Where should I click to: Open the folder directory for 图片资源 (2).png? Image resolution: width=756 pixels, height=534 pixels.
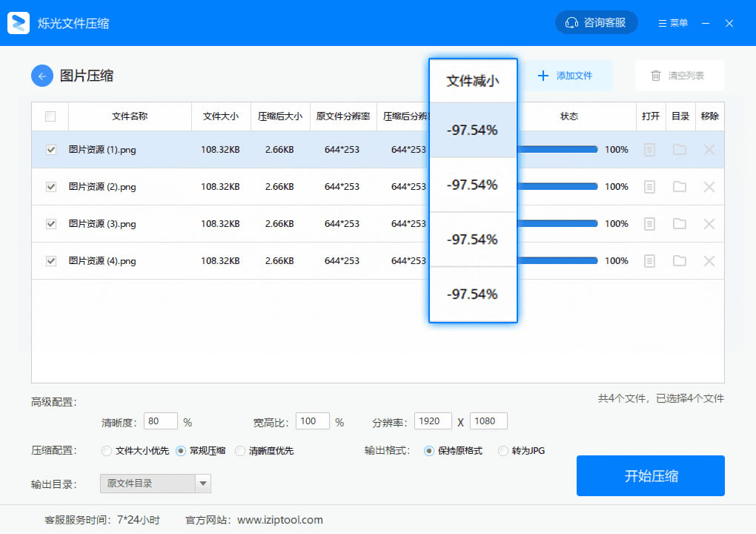680,186
